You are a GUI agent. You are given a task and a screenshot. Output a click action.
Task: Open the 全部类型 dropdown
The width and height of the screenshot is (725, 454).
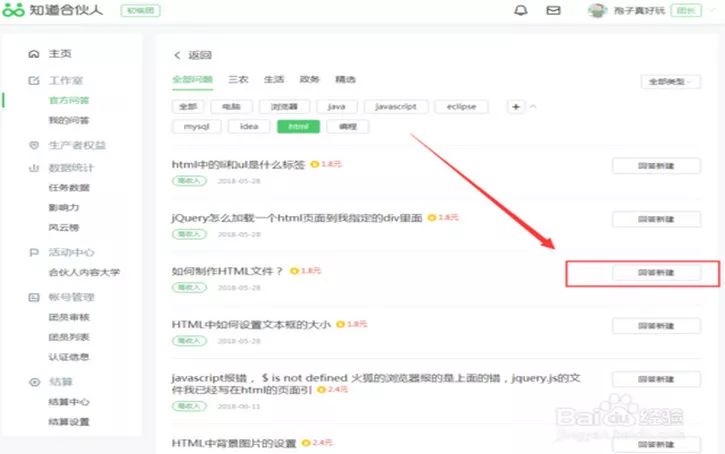click(x=670, y=82)
